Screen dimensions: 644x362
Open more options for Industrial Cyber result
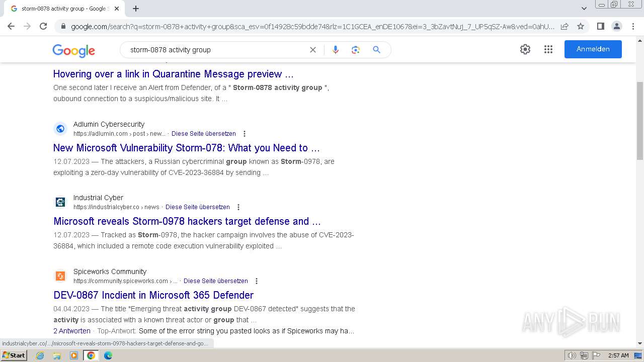click(238, 207)
